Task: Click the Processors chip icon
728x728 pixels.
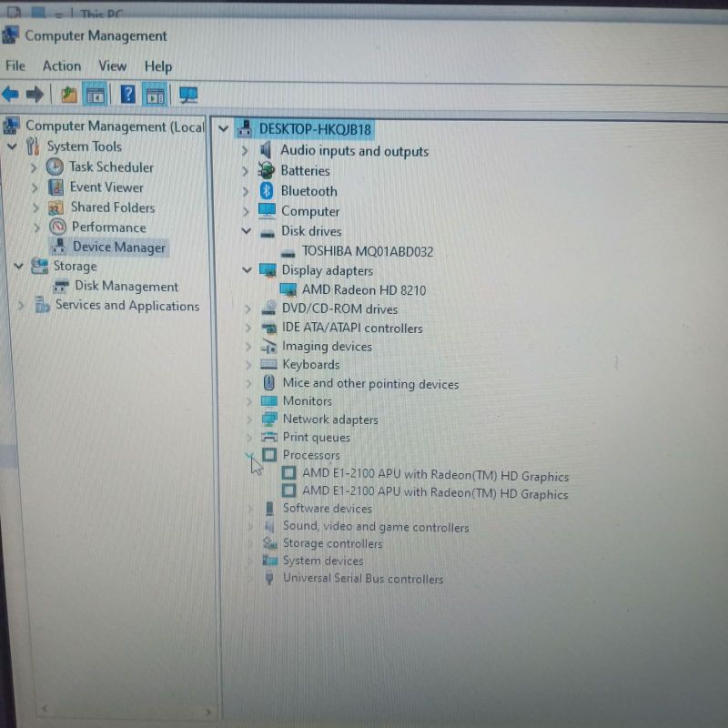Action: pos(269,455)
